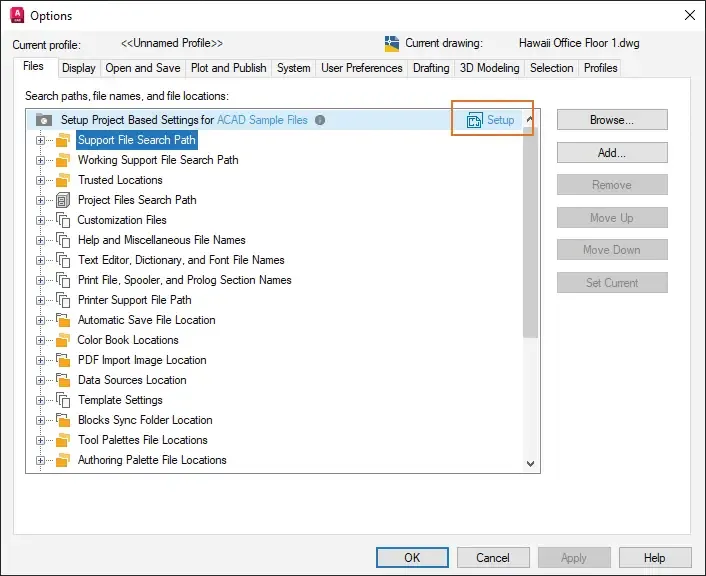Switch to the Display tab
Viewport: 706px width, 576px height.
79,68
